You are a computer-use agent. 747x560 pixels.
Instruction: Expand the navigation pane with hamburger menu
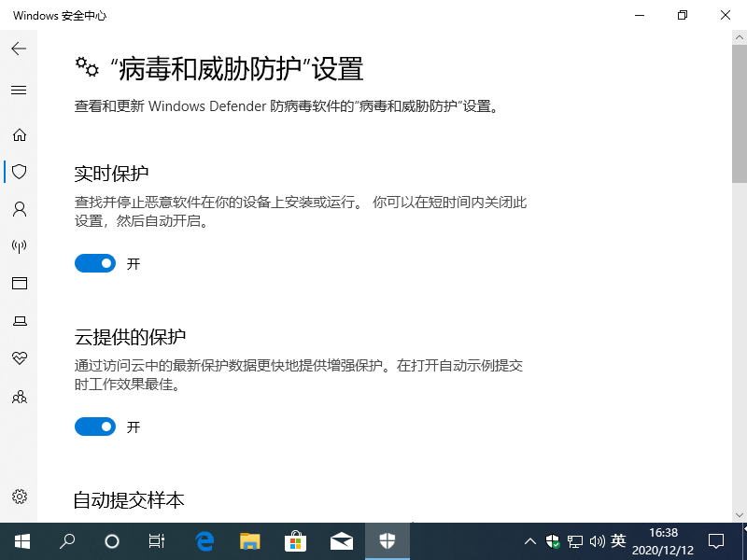coord(20,90)
